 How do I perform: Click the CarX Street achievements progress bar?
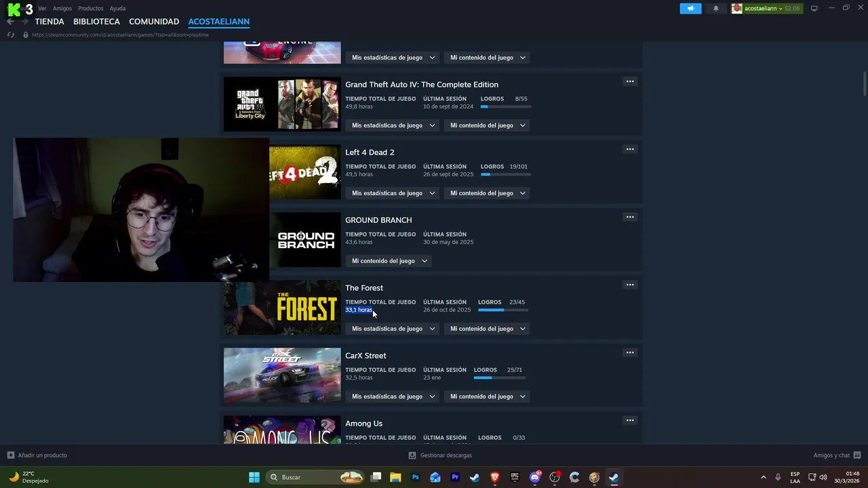[x=500, y=378]
